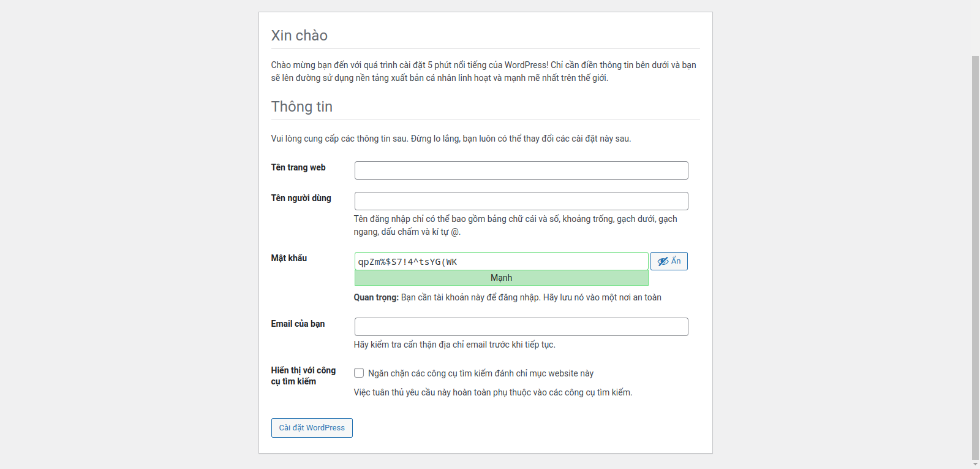Click the Tên người dùng text box
This screenshot has height=469, width=980.
[x=521, y=201]
